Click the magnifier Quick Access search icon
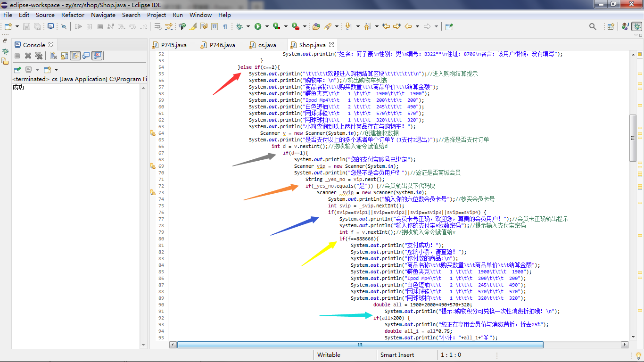 pyautogui.click(x=593, y=26)
